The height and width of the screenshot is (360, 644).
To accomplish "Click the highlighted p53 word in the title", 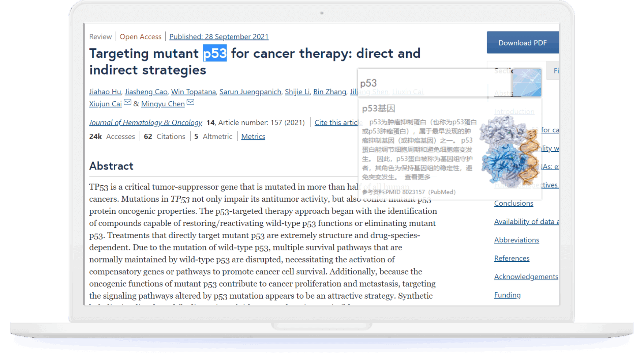I will pyautogui.click(x=215, y=53).
